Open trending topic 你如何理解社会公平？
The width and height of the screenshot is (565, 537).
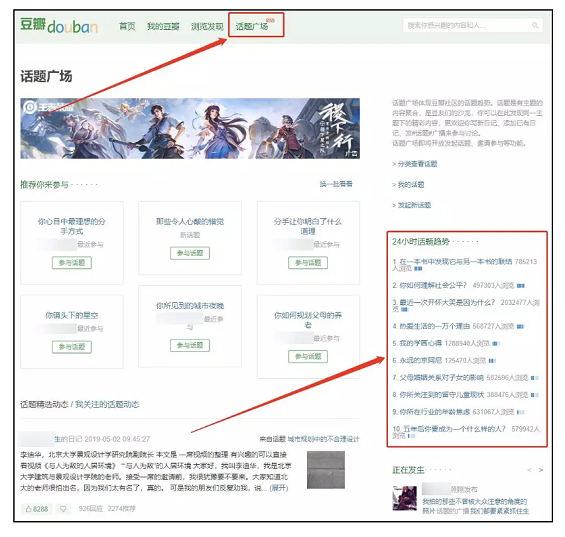(433, 285)
